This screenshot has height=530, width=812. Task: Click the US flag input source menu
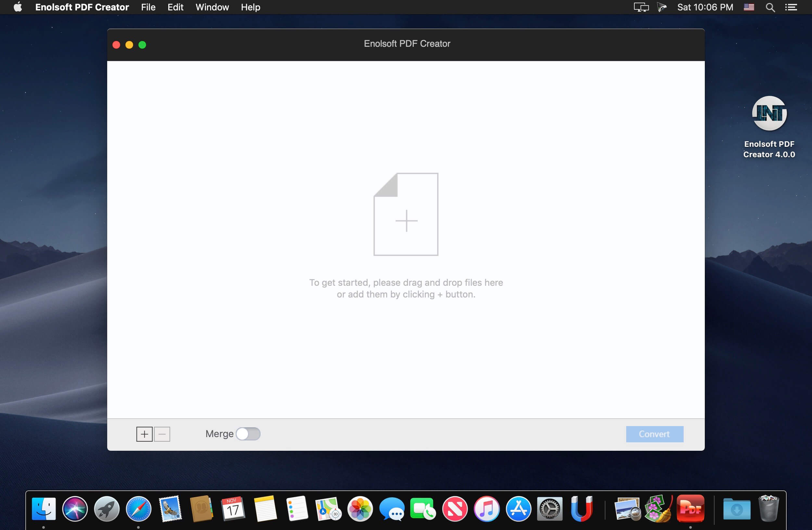pos(749,7)
